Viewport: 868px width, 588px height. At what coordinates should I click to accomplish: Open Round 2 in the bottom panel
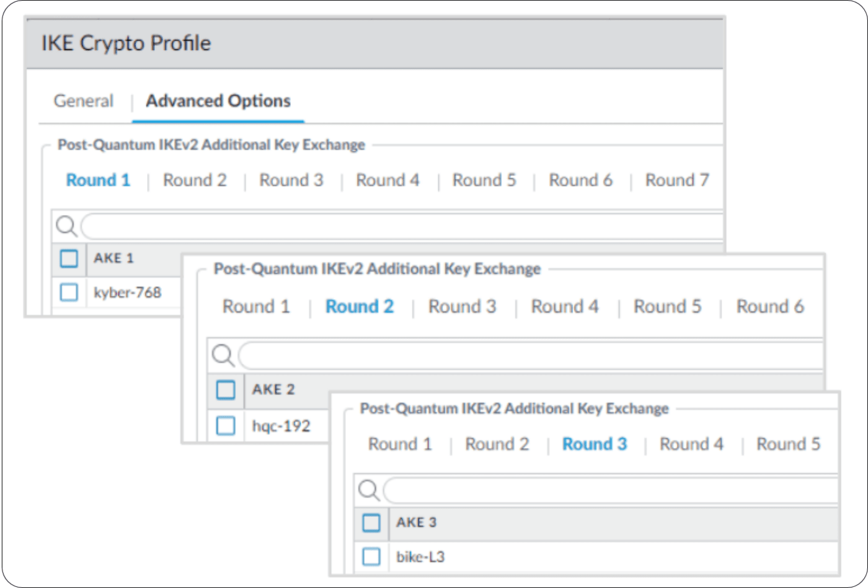coord(497,444)
